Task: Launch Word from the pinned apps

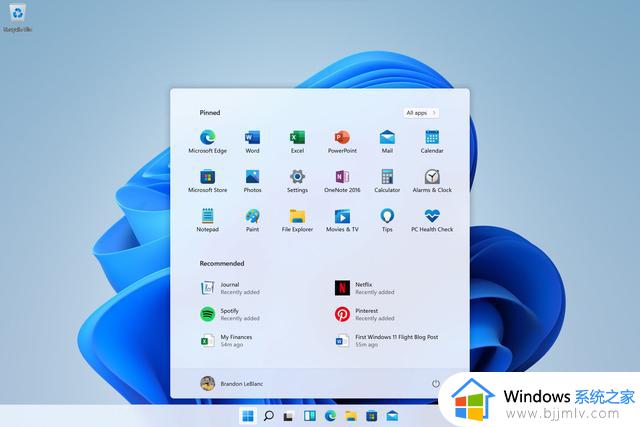Action: pos(252,141)
